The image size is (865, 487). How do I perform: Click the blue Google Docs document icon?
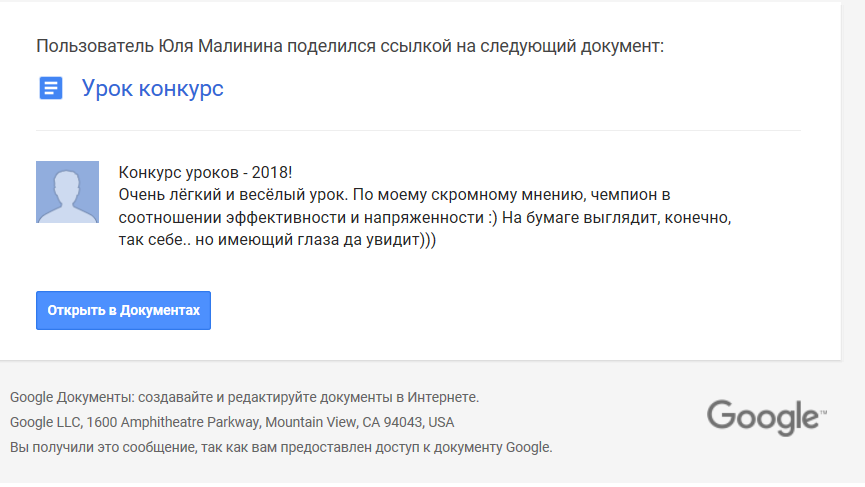pyautogui.click(x=51, y=88)
